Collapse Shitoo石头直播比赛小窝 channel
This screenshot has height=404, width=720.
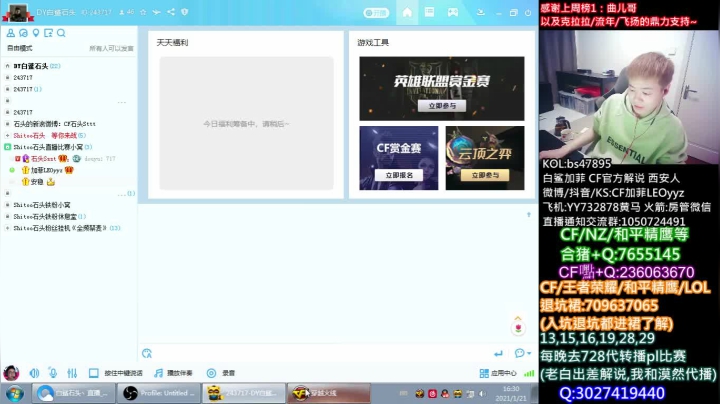tap(7, 147)
